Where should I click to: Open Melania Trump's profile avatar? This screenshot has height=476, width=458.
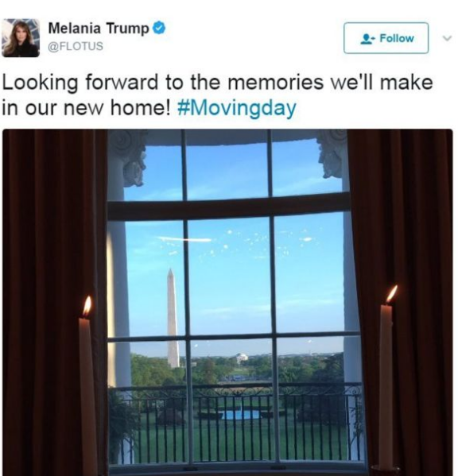[x=21, y=38]
